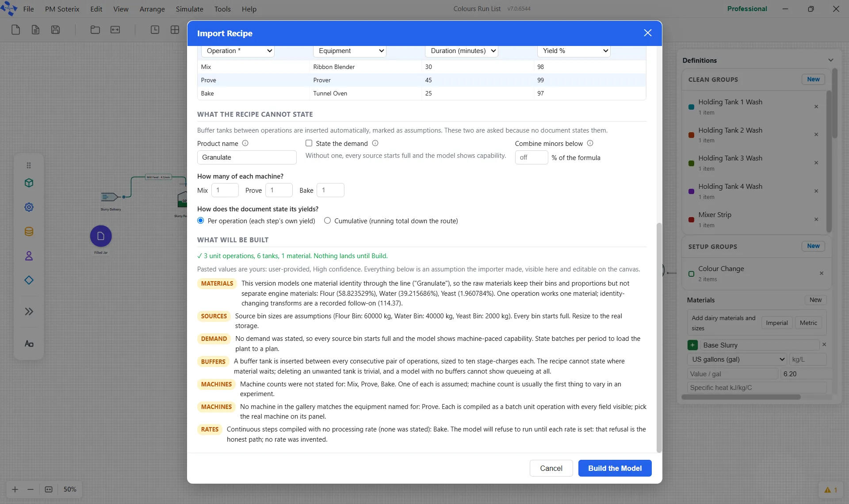Click New in Clean Groups header
Screen dimensions: 849x504
point(813,79)
